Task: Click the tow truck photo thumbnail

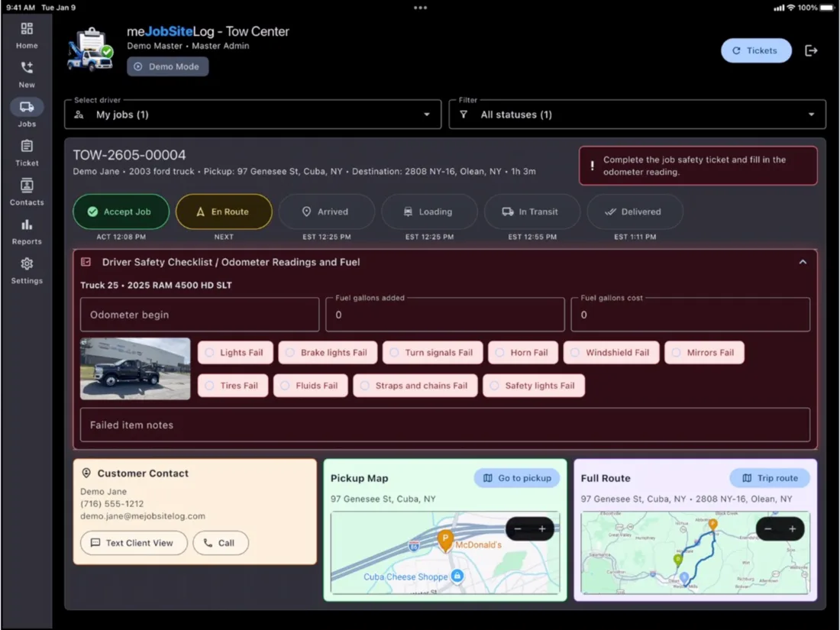Action: pyautogui.click(x=135, y=369)
